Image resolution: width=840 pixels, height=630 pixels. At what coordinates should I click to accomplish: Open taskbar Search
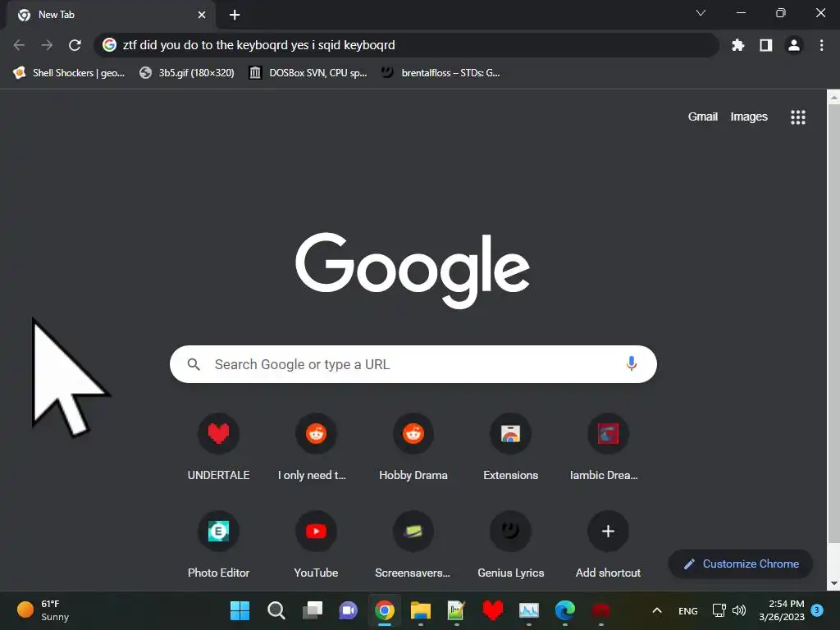(276, 610)
